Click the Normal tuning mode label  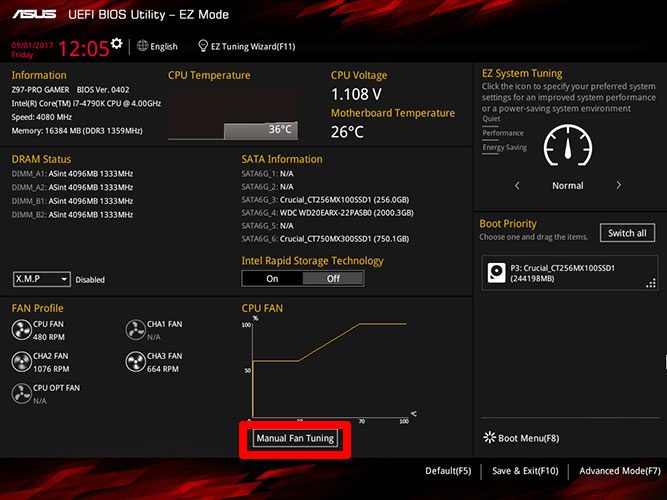568,186
